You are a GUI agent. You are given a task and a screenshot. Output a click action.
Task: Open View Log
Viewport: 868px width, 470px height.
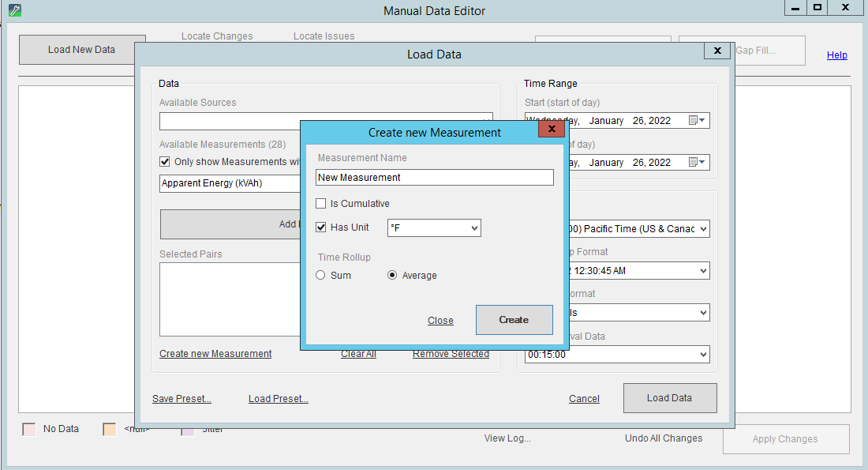point(507,438)
